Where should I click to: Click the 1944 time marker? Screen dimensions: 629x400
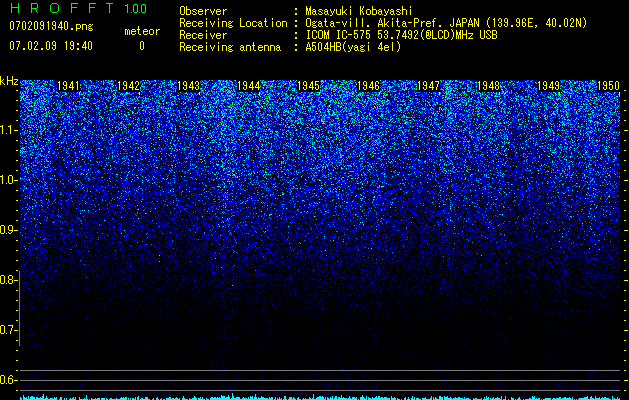click(x=248, y=86)
